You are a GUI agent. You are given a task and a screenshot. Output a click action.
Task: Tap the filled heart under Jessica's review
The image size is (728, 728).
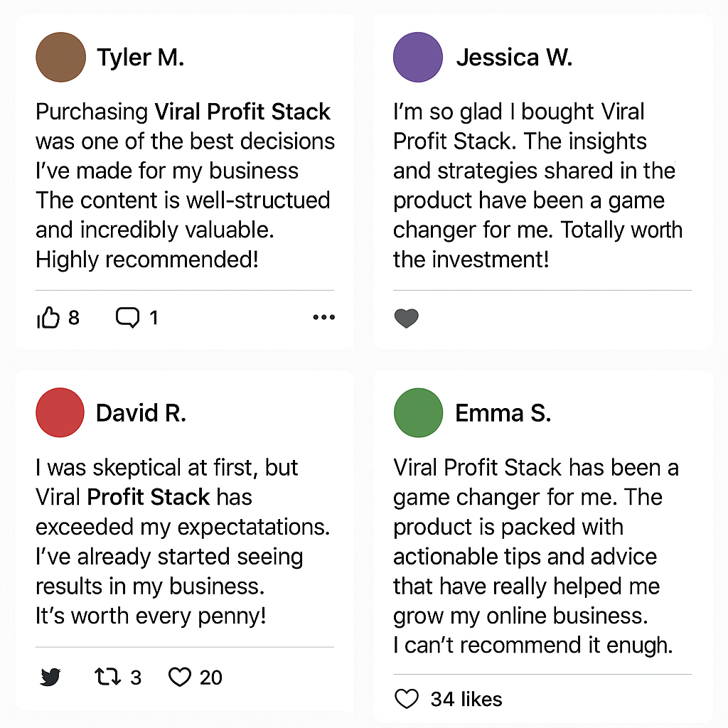(406, 318)
